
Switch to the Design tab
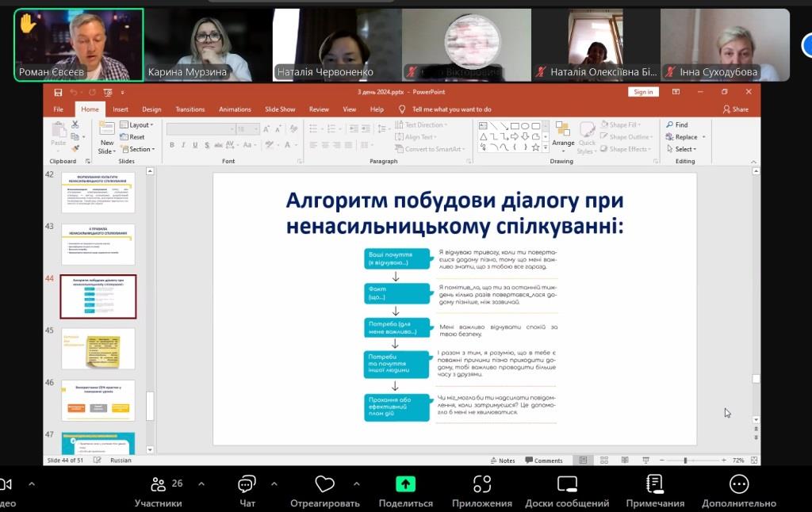pos(151,109)
